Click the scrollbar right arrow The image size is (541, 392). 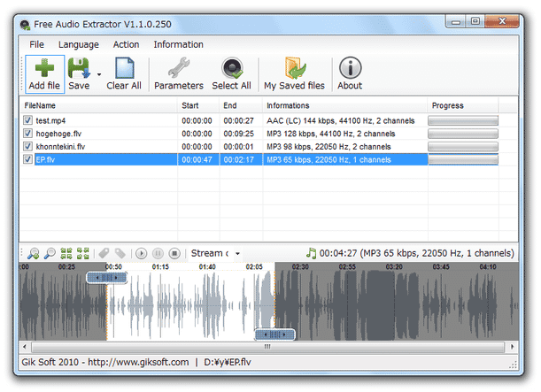click(x=512, y=347)
